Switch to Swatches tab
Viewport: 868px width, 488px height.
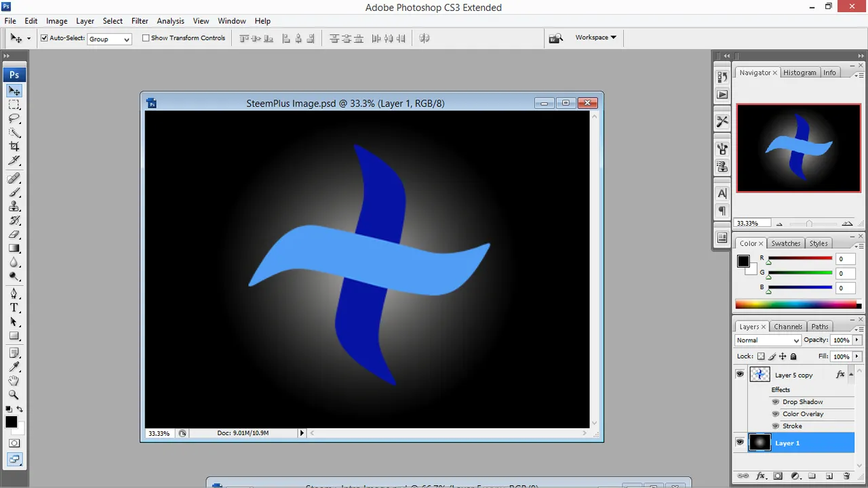[786, 243]
